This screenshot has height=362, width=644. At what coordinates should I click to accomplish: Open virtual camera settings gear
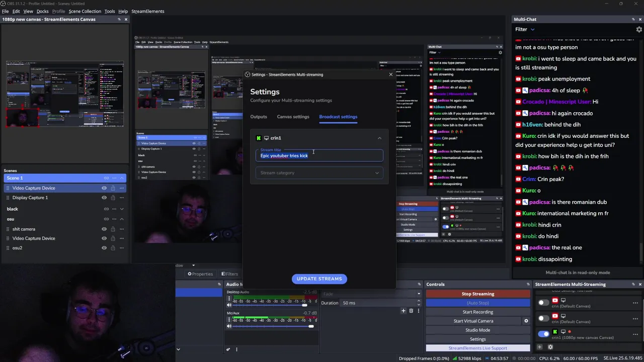526,321
